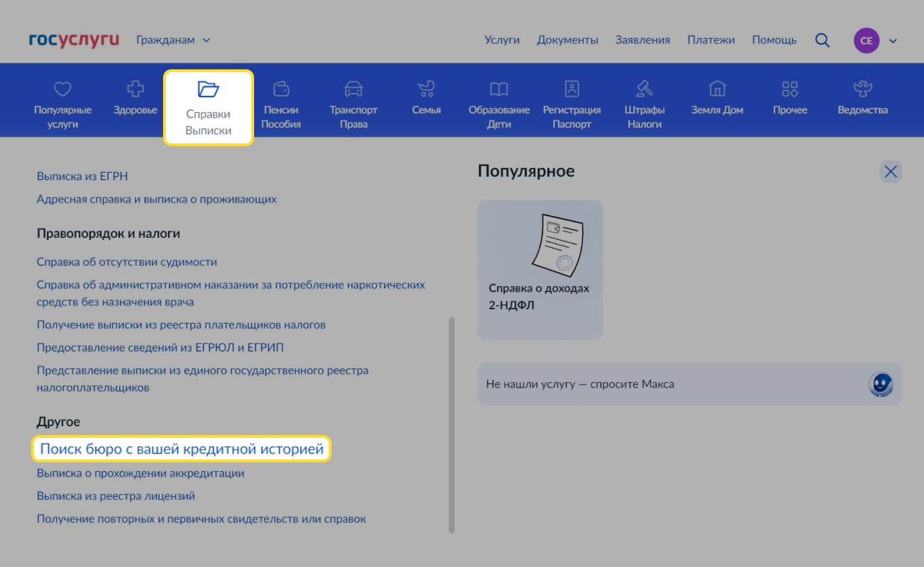Open the Документы menu item
The height and width of the screenshot is (567, 924).
pyautogui.click(x=567, y=40)
